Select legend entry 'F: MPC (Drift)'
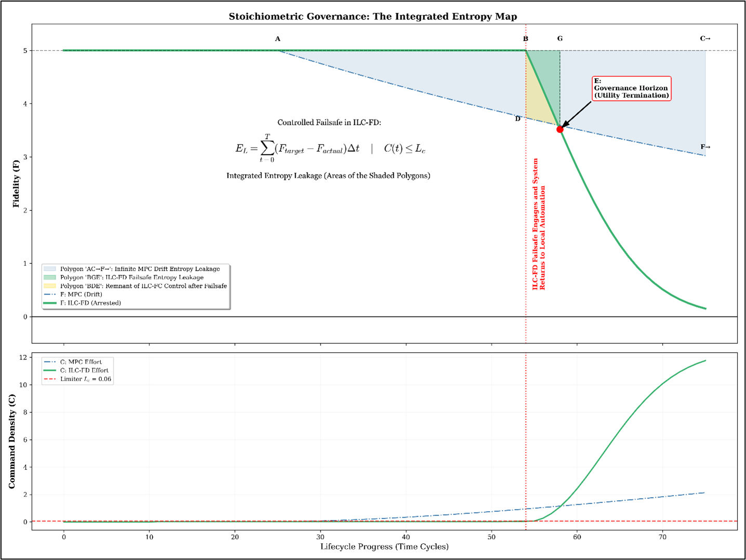 81,294
